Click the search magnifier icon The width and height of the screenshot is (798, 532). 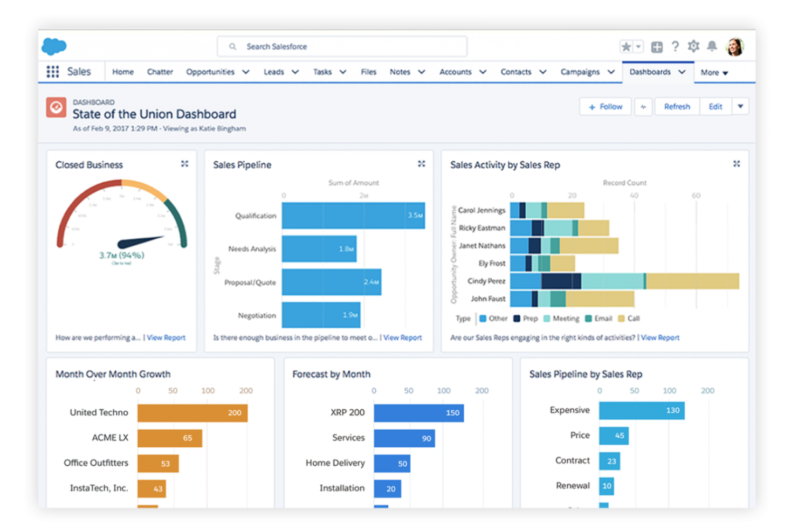click(x=232, y=47)
